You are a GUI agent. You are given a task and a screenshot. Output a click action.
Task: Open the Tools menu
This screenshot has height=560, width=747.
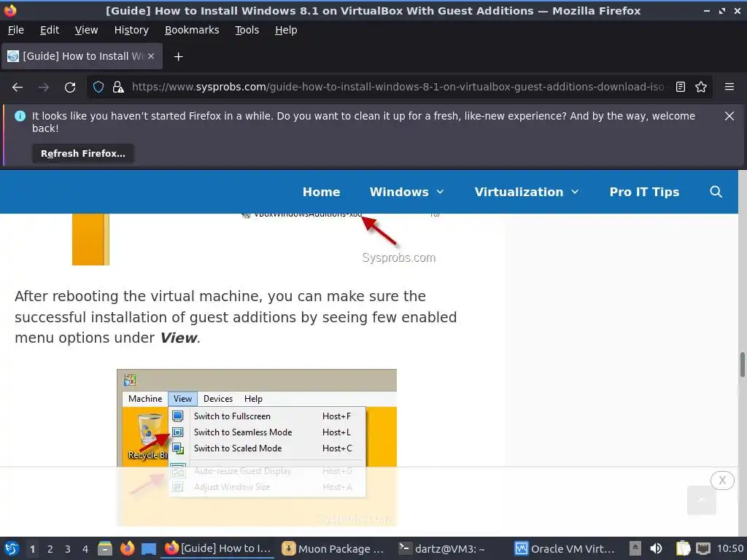[247, 30]
